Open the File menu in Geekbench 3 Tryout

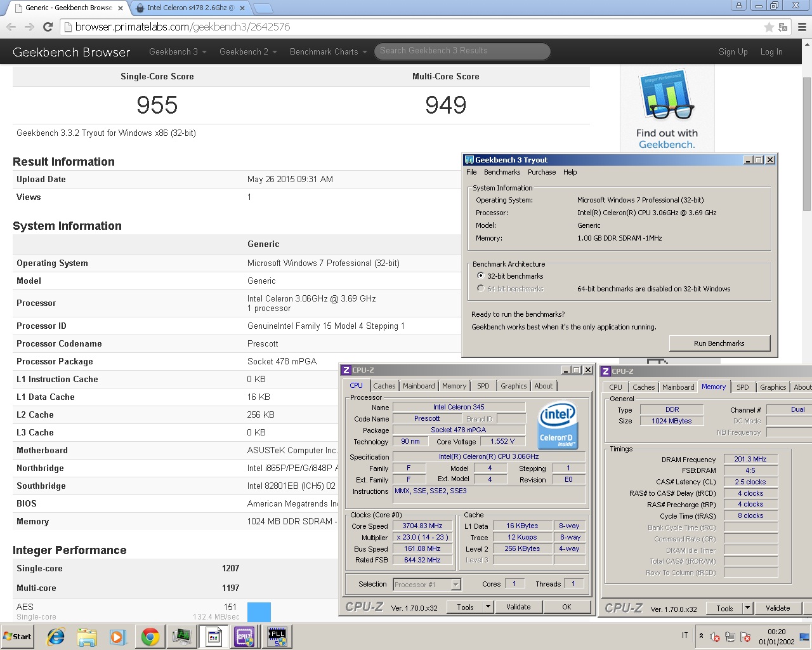click(471, 172)
